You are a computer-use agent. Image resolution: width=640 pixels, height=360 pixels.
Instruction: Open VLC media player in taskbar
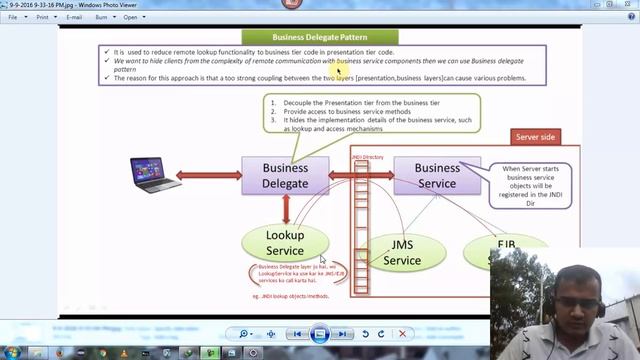[x=124, y=353]
